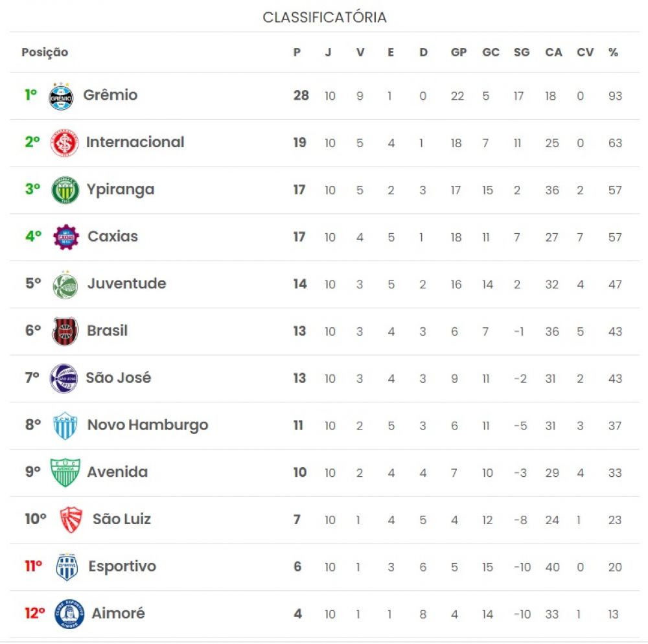Click the Esportivo striped crest
The image size is (648, 644).
pyautogui.click(x=67, y=567)
